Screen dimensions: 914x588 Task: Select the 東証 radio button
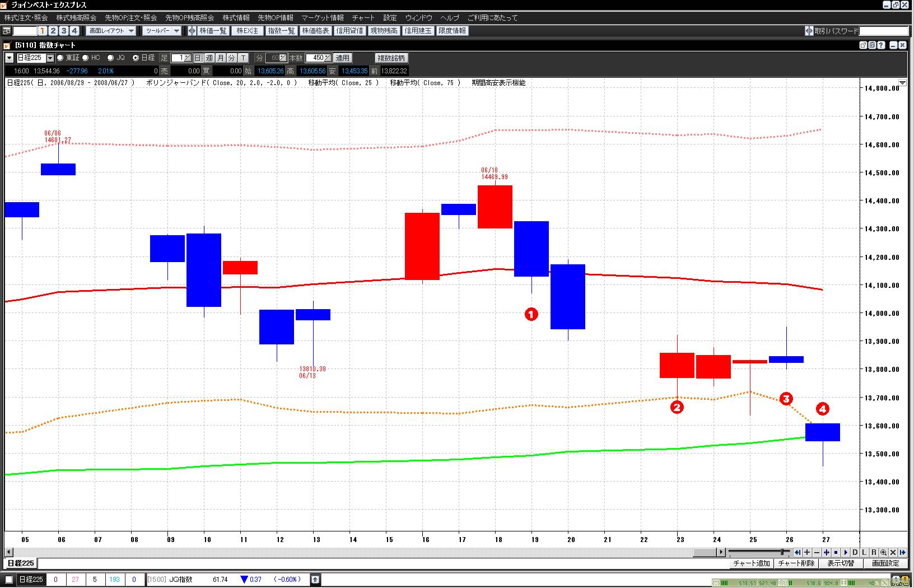click(x=60, y=58)
